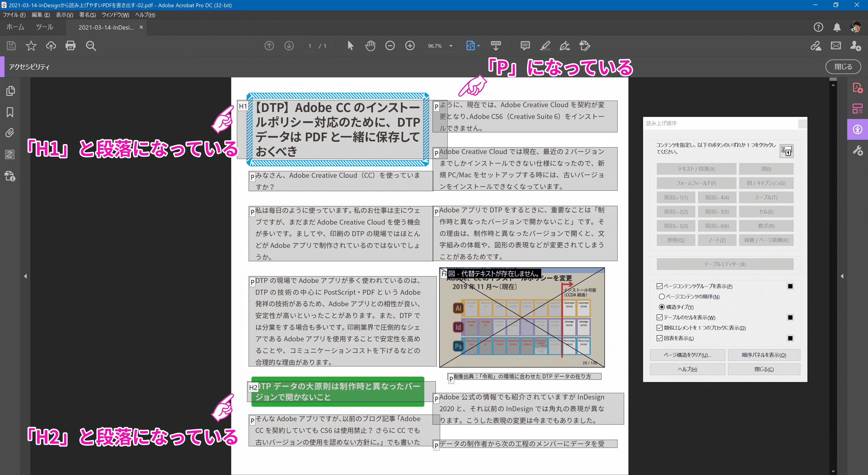Click the Create PDF icon in right sidebar
This screenshot has width=868, height=475.
[x=858, y=88]
